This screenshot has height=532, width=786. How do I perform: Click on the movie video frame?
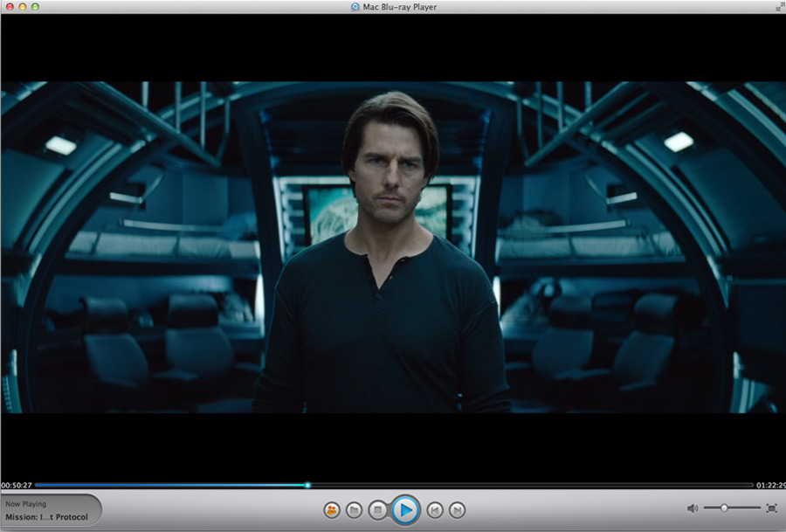pos(393,247)
